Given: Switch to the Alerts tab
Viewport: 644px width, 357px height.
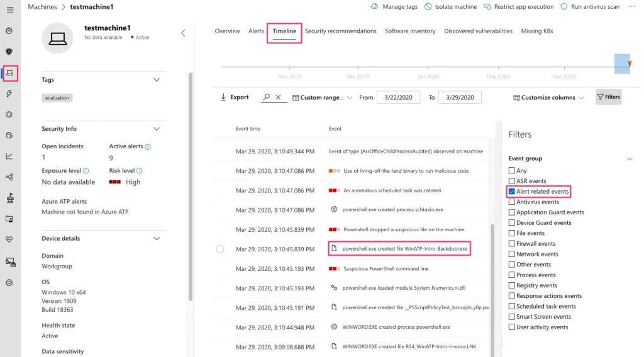Looking at the screenshot, I should [x=256, y=31].
